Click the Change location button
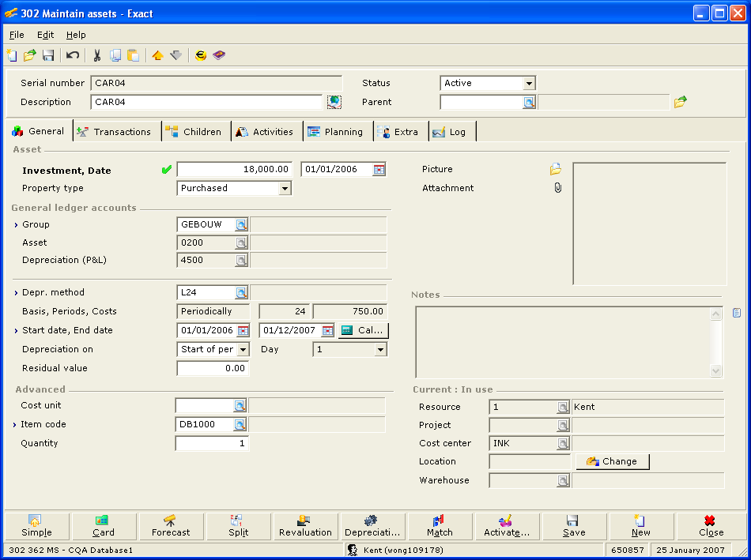The height and width of the screenshot is (560, 751). 612,461
